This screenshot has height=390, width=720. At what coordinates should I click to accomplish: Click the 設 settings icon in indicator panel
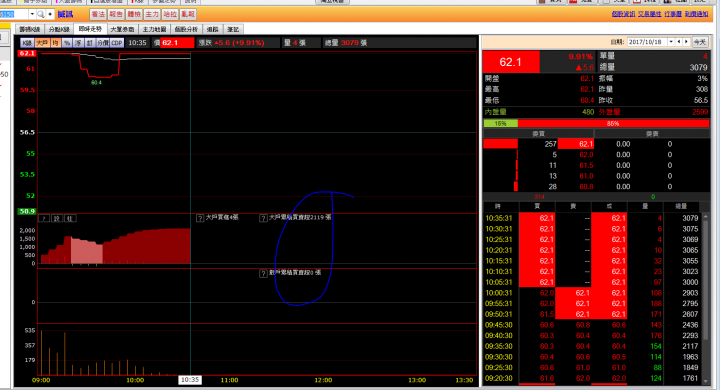57,218
